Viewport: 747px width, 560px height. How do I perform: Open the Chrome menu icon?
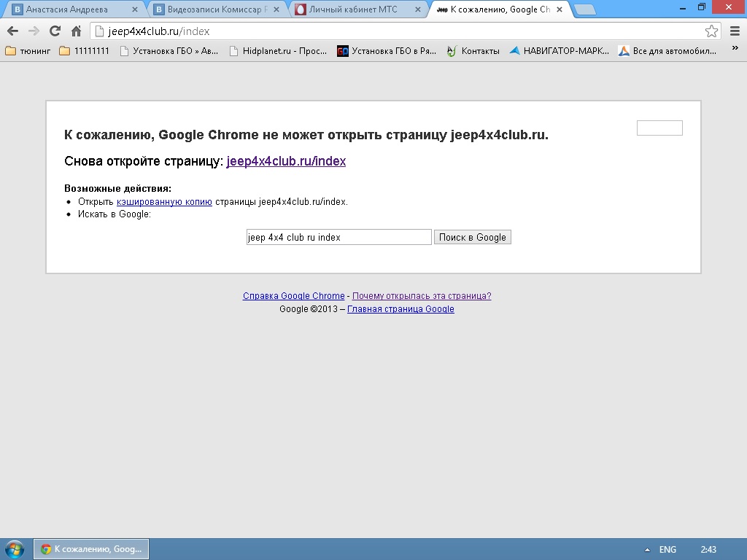pyautogui.click(x=735, y=31)
